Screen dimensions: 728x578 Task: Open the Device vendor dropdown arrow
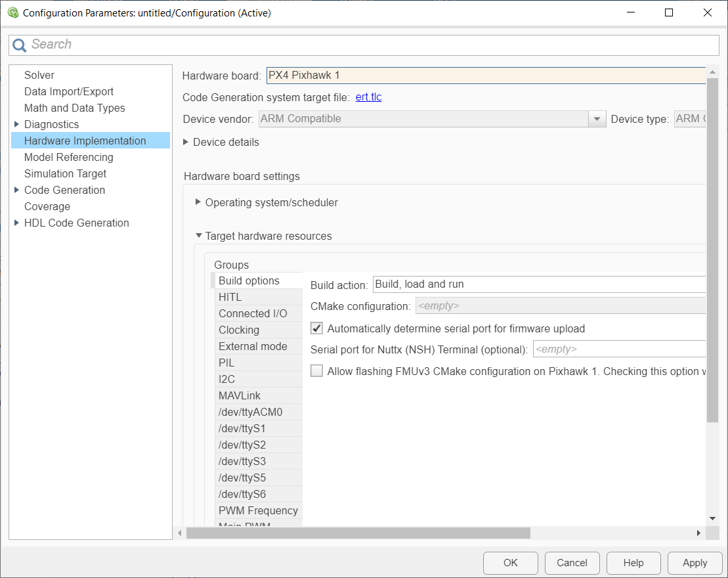[x=597, y=119]
